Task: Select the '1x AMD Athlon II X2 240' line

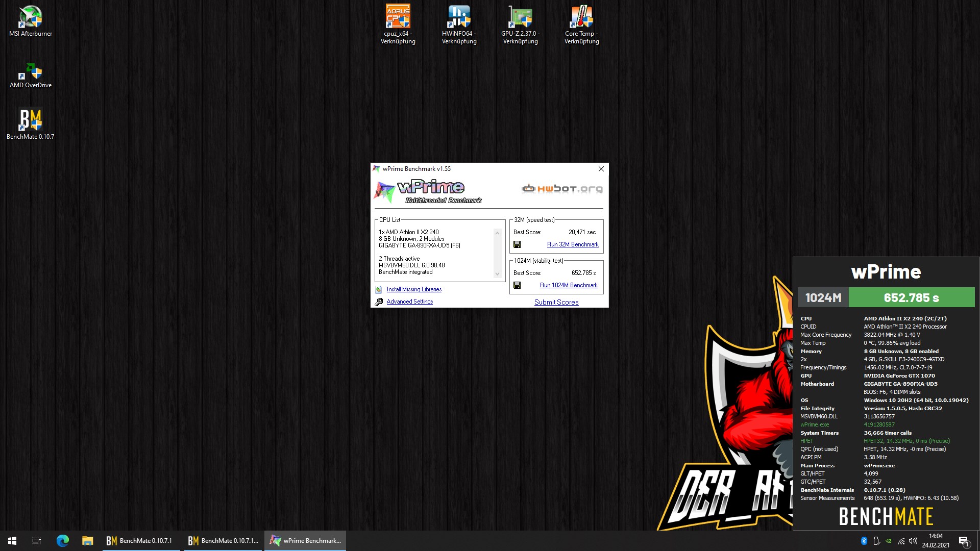Action: pos(409,232)
